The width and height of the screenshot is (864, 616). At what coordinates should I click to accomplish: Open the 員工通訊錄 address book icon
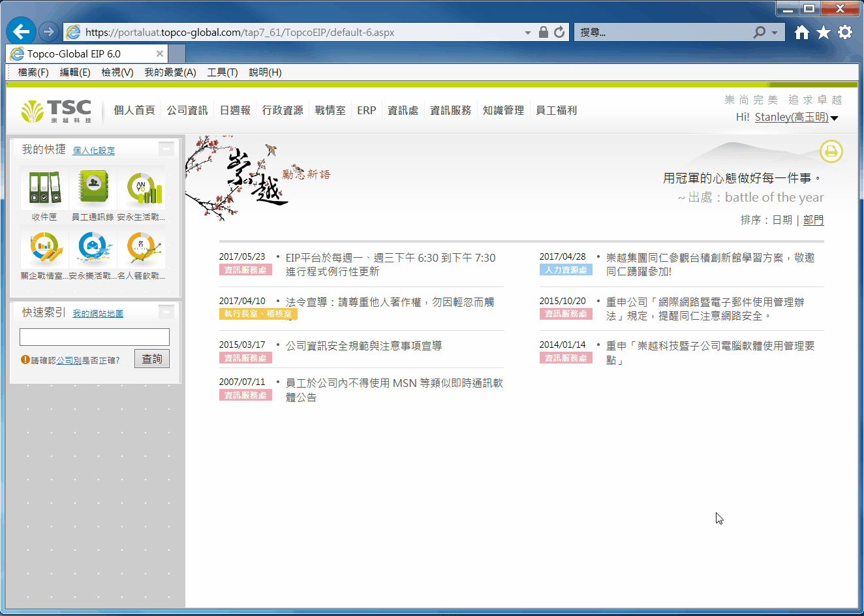[x=93, y=188]
